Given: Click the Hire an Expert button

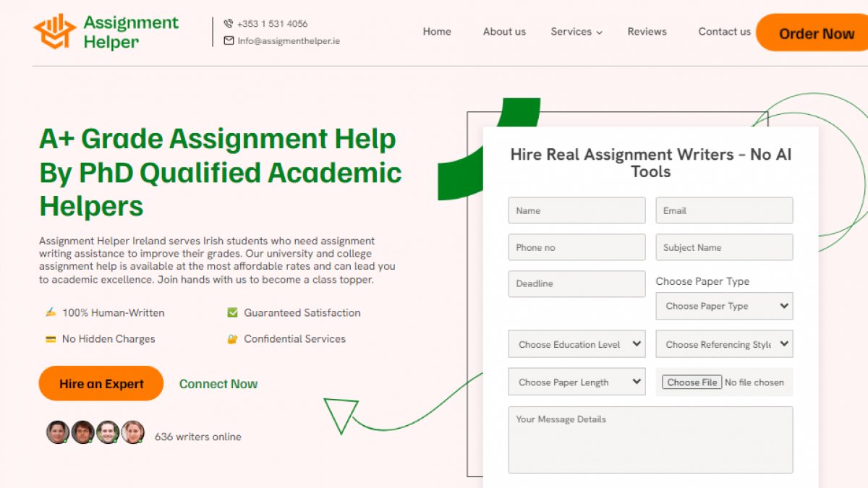Looking at the screenshot, I should 101,384.
